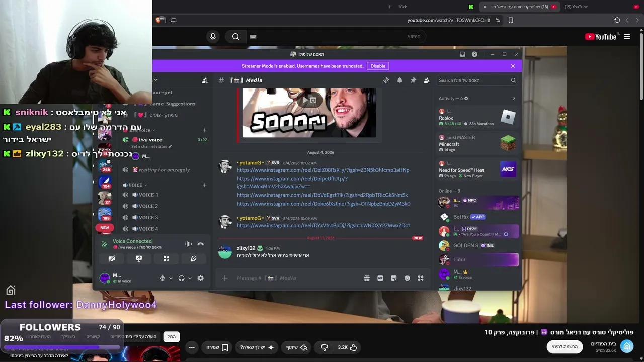
Task: Open the soundboard in voice panel
Action: click(193, 258)
